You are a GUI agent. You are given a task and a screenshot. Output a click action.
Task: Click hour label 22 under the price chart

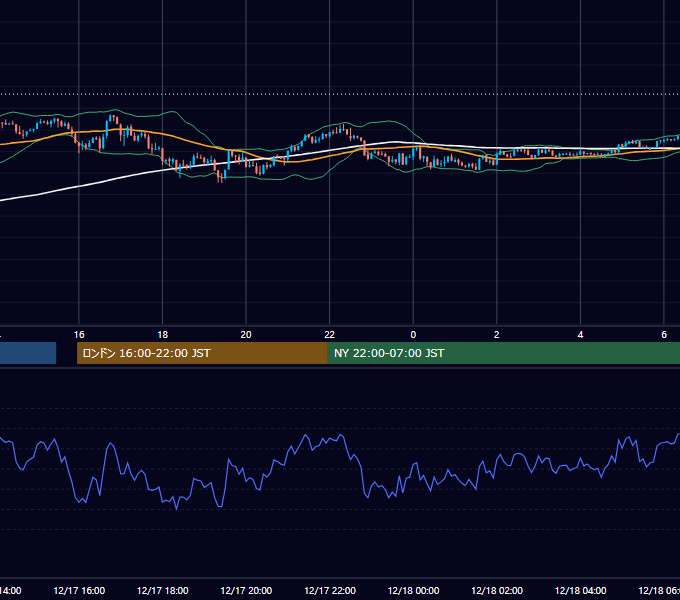[330, 335]
